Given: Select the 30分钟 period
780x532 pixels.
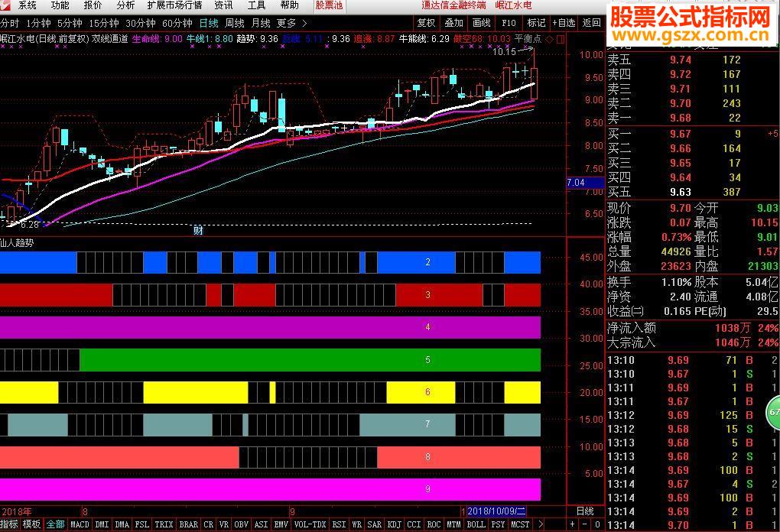Looking at the screenshot, I should point(140,23).
